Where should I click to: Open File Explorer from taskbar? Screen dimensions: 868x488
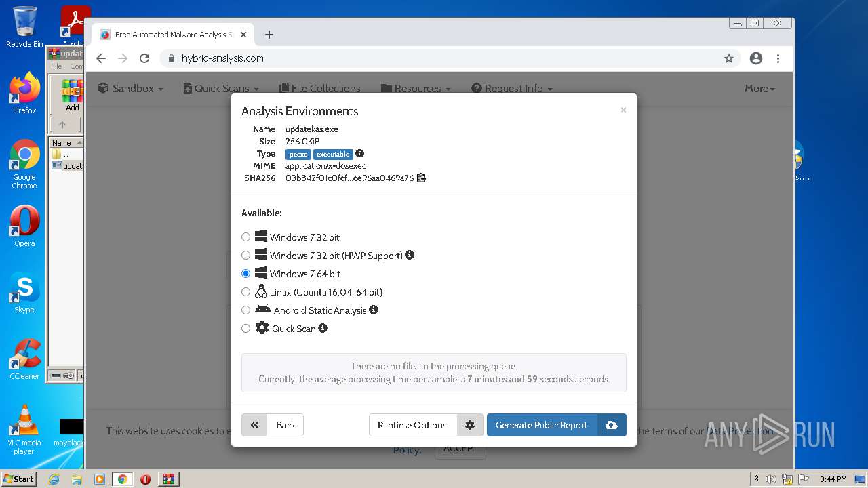[x=77, y=479]
